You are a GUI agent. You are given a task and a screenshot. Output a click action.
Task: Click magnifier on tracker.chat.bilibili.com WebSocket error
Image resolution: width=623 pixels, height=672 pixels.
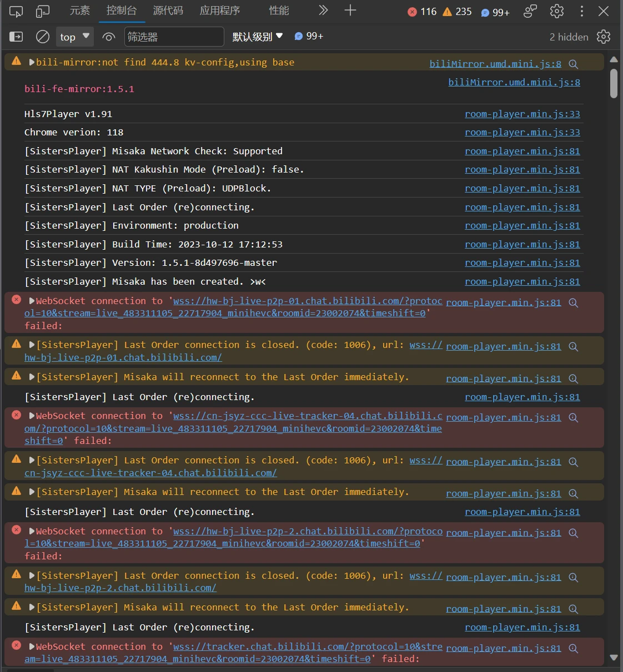pyautogui.click(x=574, y=648)
